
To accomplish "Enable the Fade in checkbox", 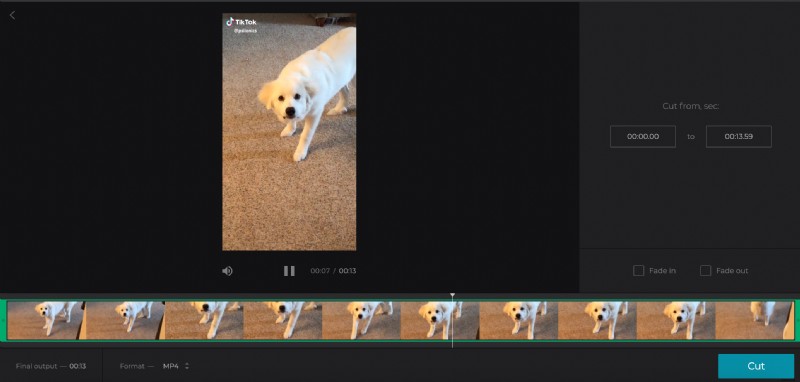I will pyautogui.click(x=638, y=271).
